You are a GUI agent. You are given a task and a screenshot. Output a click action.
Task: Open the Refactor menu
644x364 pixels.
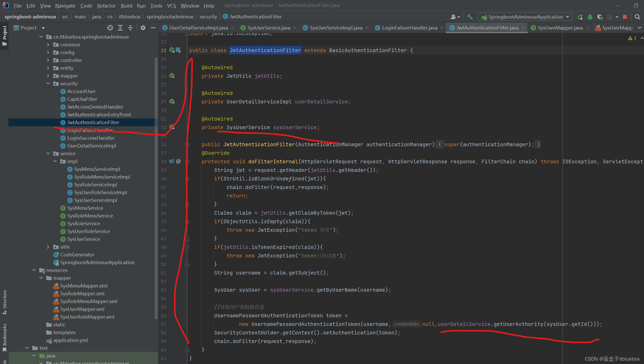point(106,5)
